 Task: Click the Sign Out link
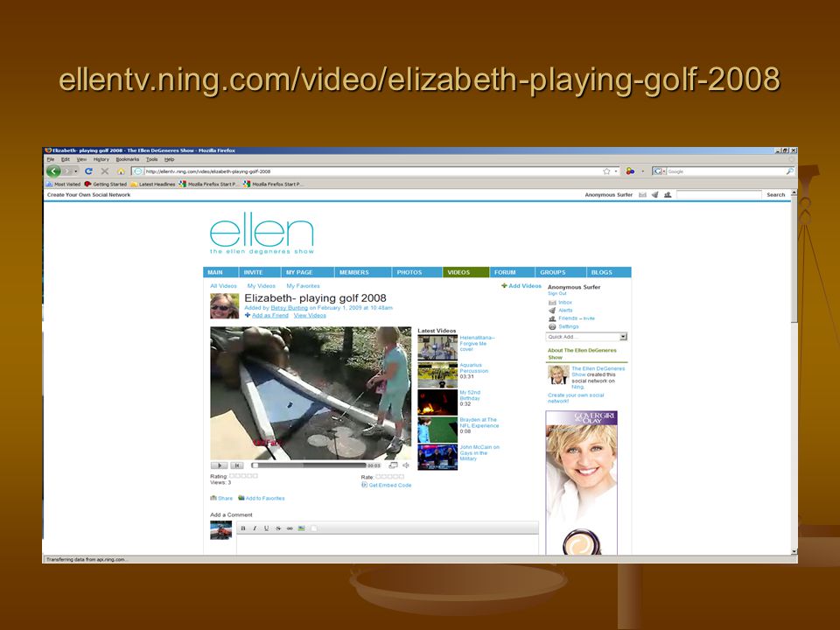click(557, 294)
